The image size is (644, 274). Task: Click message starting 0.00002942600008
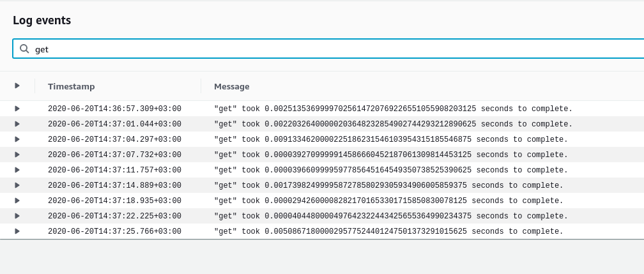pyautogui.click(x=388, y=201)
